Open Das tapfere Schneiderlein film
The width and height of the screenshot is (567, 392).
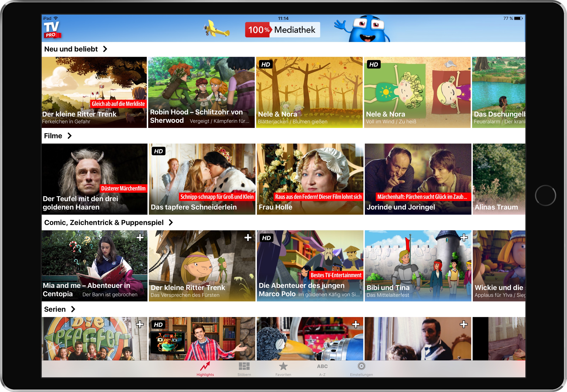(x=202, y=179)
